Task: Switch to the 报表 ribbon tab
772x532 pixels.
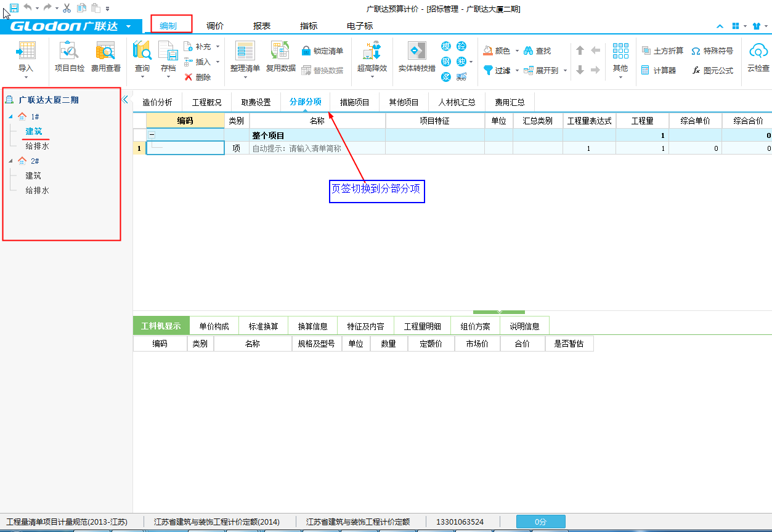Action: coord(262,26)
